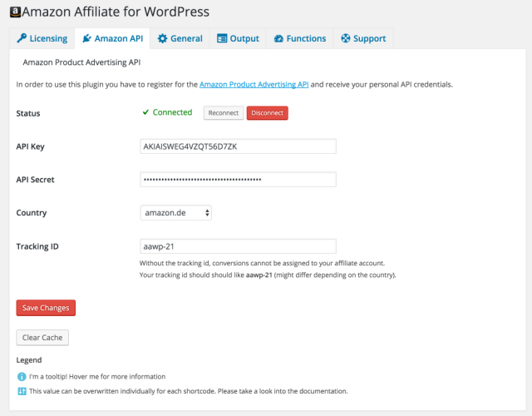Open the Amazon Product Advertising API link
The image size is (532, 416).
pos(254,84)
